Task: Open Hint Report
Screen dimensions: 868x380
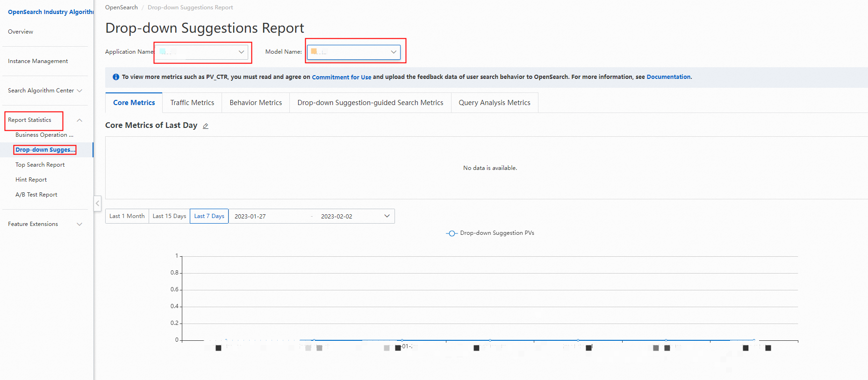Action: point(31,180)
